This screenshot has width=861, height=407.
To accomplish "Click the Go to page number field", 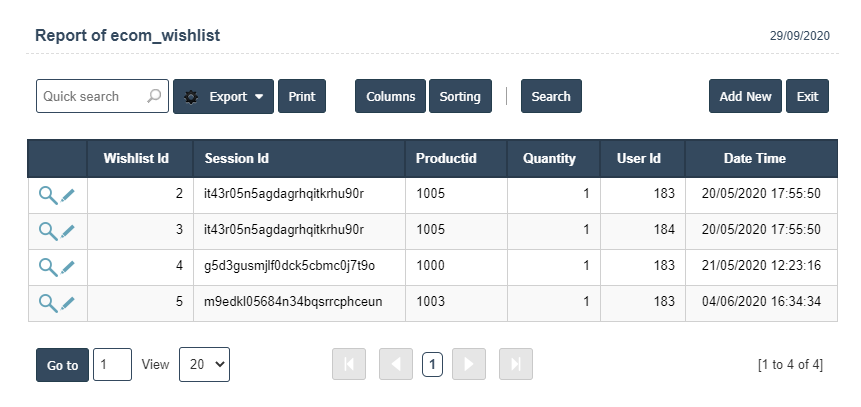I will [x=112, y=365].
